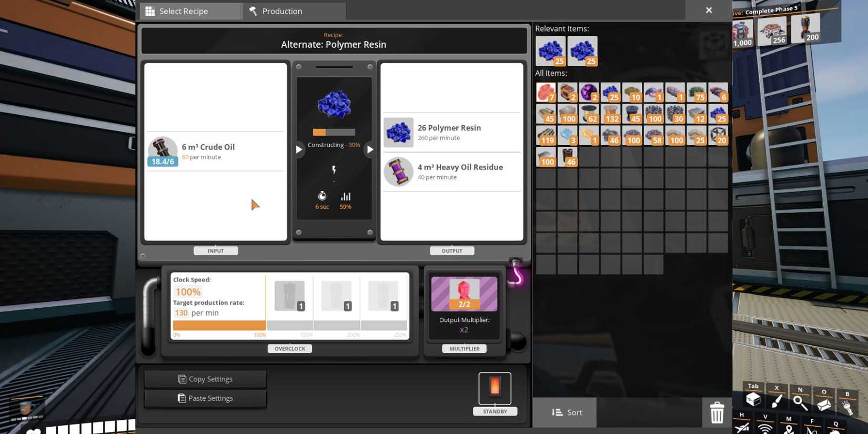Sort the inventory with the Sort button
868x434 pixels.
[565, 412]
